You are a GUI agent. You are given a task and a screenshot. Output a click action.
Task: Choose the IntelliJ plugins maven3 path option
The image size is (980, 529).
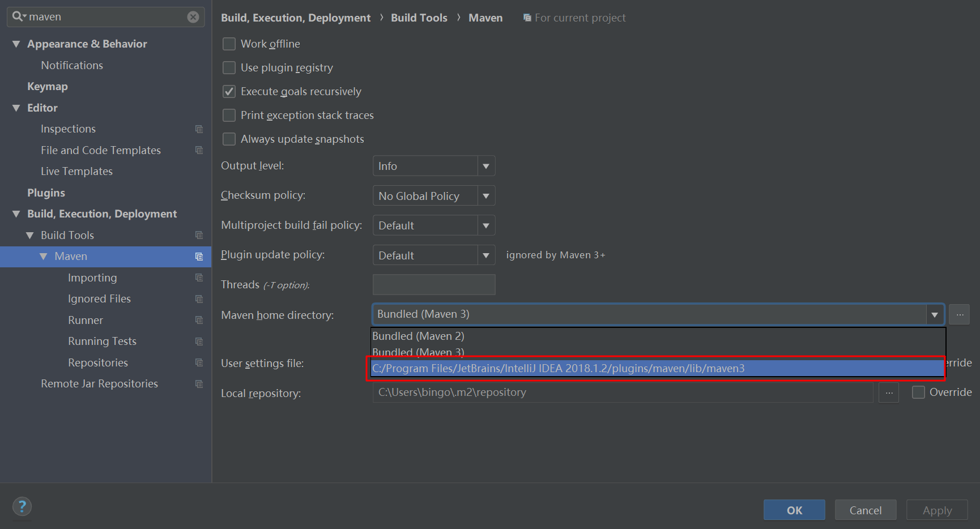pos(658,368)
